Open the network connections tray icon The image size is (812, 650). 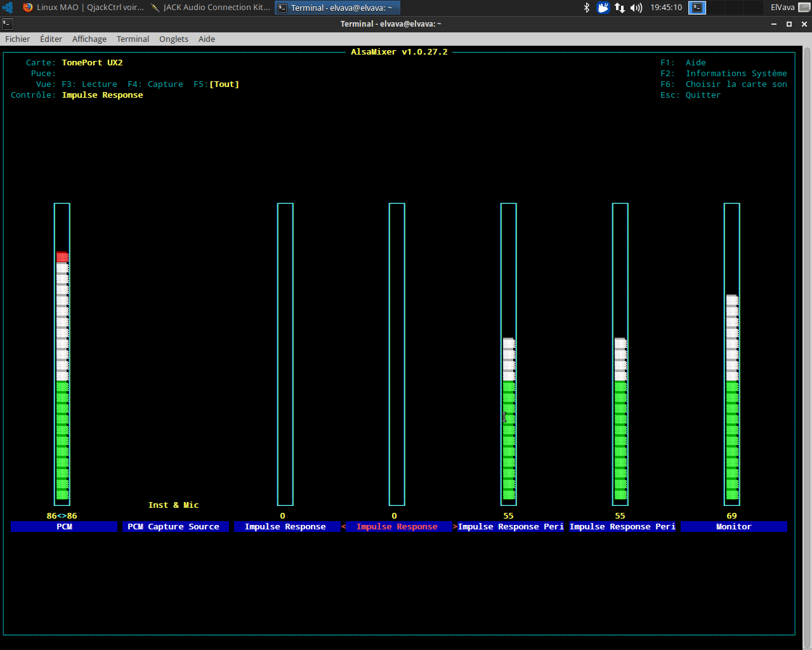tap(620, 8)
